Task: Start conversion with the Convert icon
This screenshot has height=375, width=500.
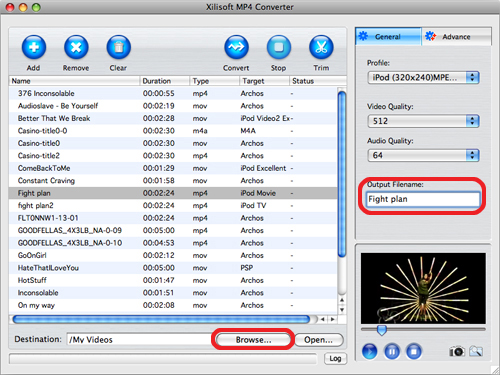Action: [236, 47]
